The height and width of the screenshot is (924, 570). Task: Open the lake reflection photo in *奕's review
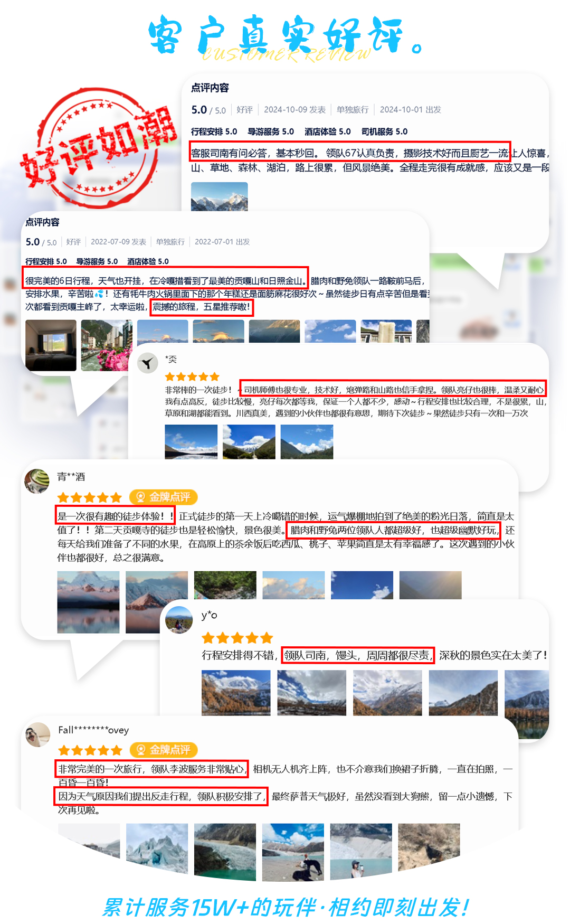pos(191,442)
